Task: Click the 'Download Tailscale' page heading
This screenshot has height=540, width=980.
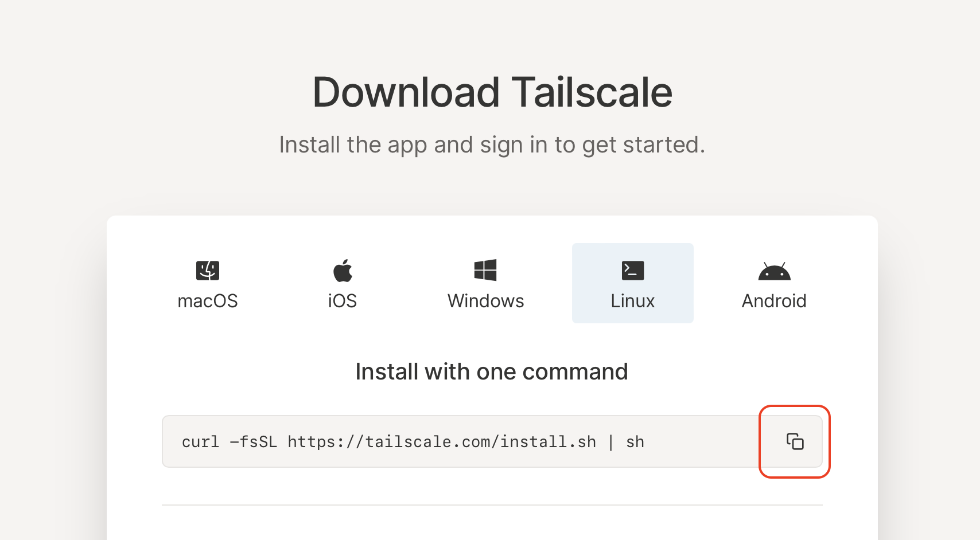Action: point(492,92)
